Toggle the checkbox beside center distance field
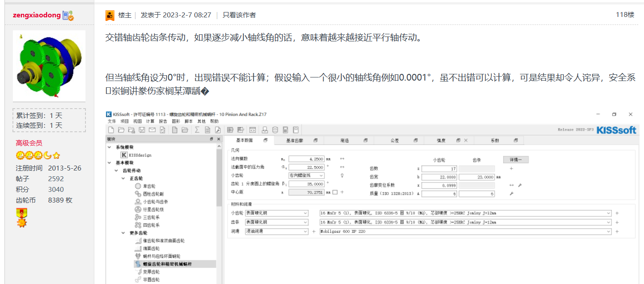The height and width of the screenshot is (284, 644). [335, 192]
